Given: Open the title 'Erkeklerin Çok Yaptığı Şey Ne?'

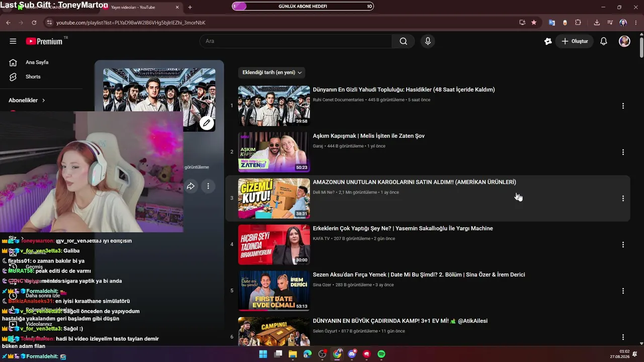Looking at the screenshot, I should [x=403, y=228].
